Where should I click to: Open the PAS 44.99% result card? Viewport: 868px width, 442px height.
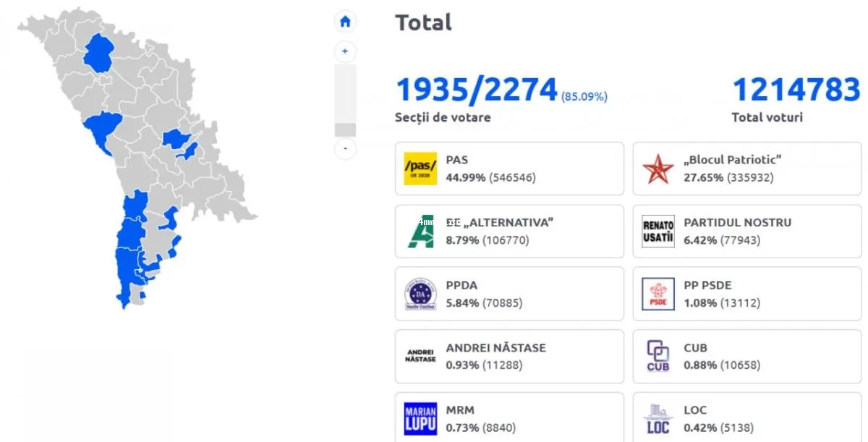point(509,169)
